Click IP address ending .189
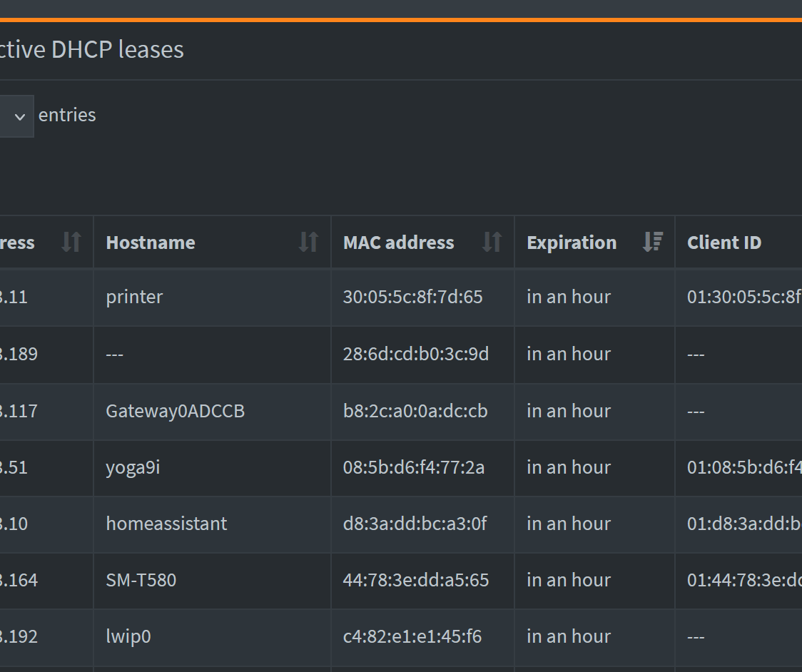 (19, 354)
